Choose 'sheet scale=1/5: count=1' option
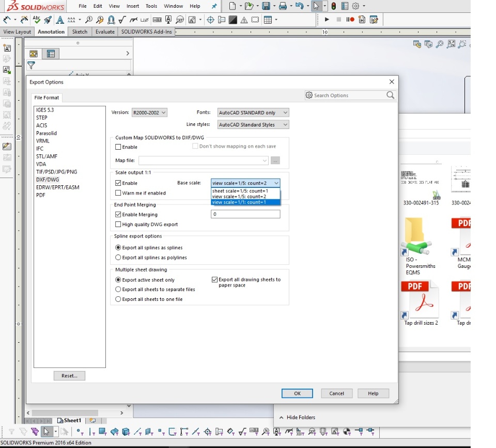The width and height of the screenshot is (496, 448). pos(245,191)
